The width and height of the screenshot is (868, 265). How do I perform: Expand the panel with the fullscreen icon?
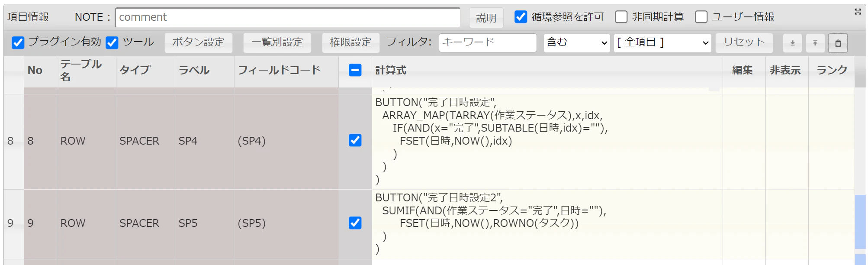(858, 12)
